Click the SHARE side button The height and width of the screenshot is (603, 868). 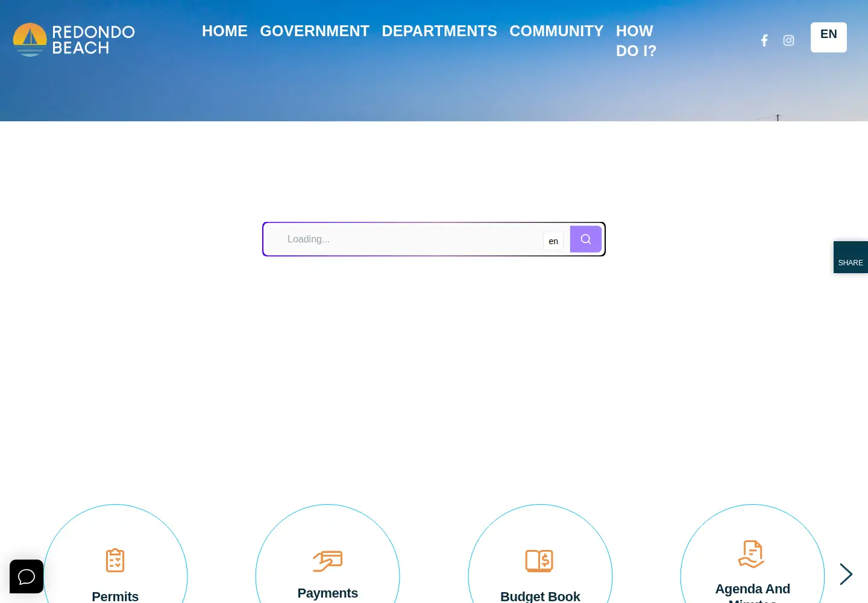851,257
